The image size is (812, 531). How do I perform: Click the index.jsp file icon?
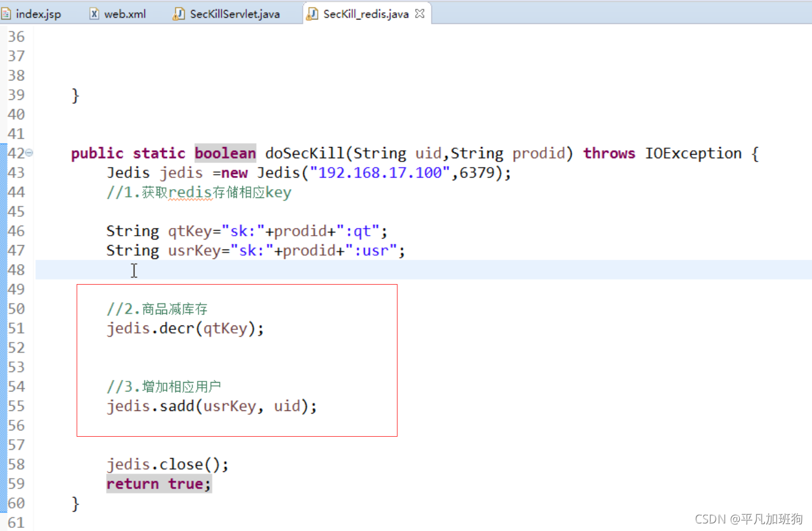tap(6, 14)
